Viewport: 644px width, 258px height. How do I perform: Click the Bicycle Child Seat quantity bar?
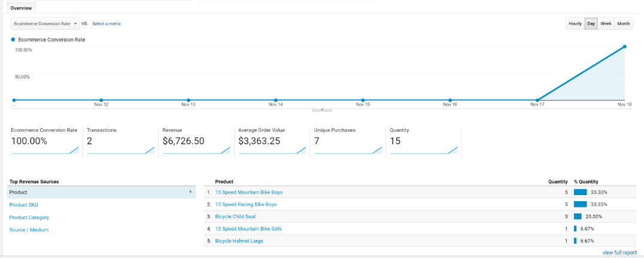[x=578, y=217]
